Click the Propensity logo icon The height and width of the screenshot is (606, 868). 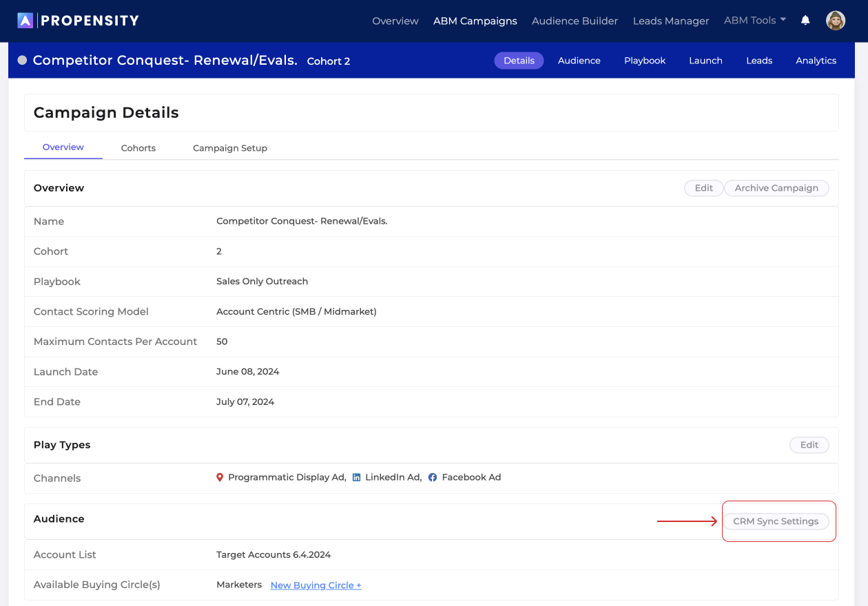pyautogui.click(x=27, y=20)
